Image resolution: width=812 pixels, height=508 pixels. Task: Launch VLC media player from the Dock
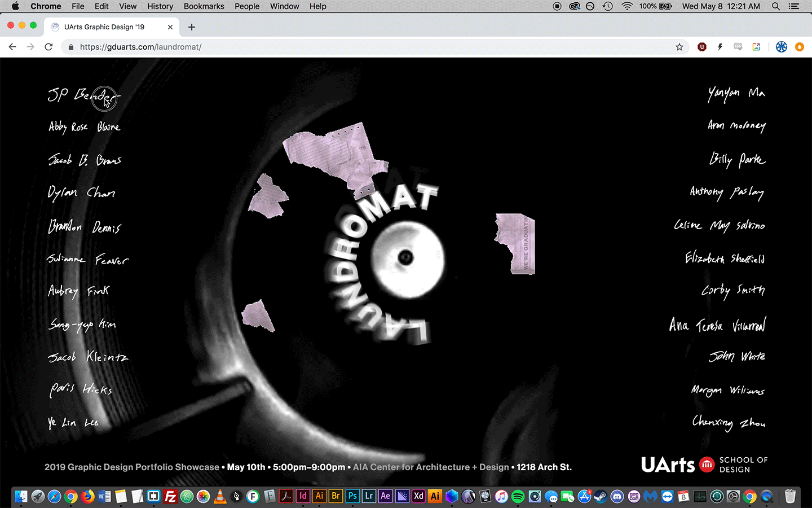click(x=220, y=496)
